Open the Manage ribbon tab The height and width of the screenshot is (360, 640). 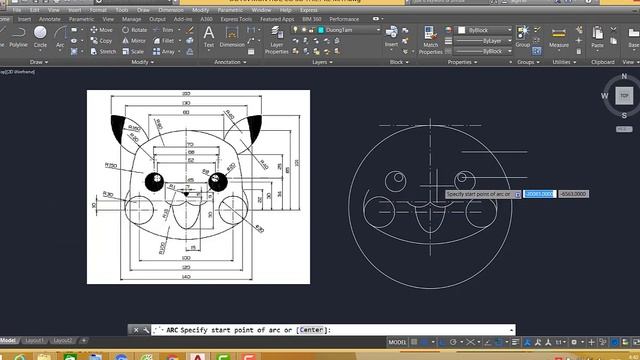(131, 19)
